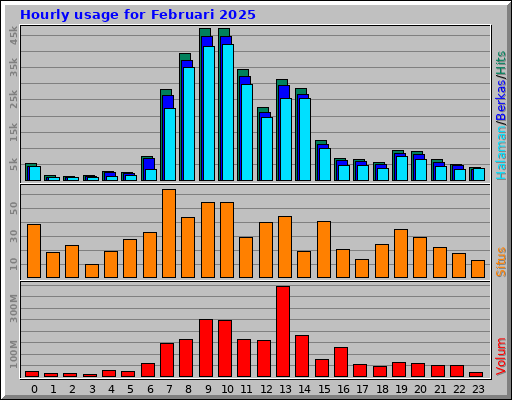Screen dimensions: 512x400
Task: Click the '25k' y-axis label
Action: (14, 99)
